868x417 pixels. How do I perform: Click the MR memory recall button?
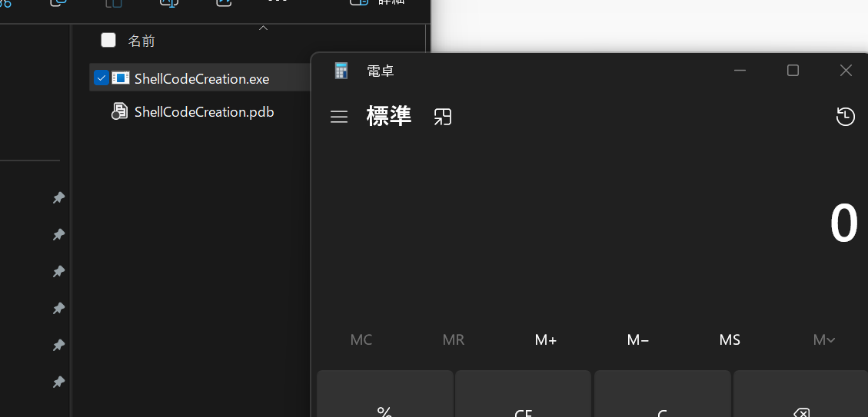tap(454, 339)
